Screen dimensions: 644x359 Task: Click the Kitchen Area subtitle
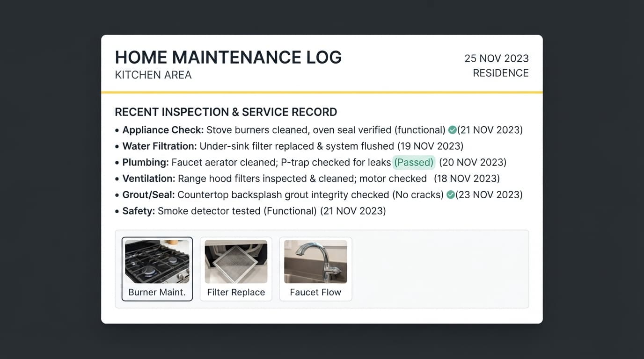pos(154,75)
